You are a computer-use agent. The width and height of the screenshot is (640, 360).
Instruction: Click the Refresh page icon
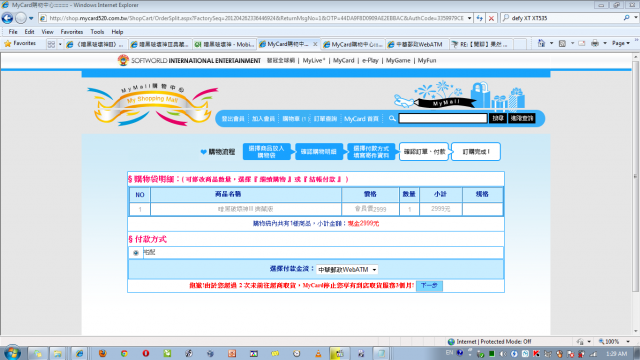[480, 18]
